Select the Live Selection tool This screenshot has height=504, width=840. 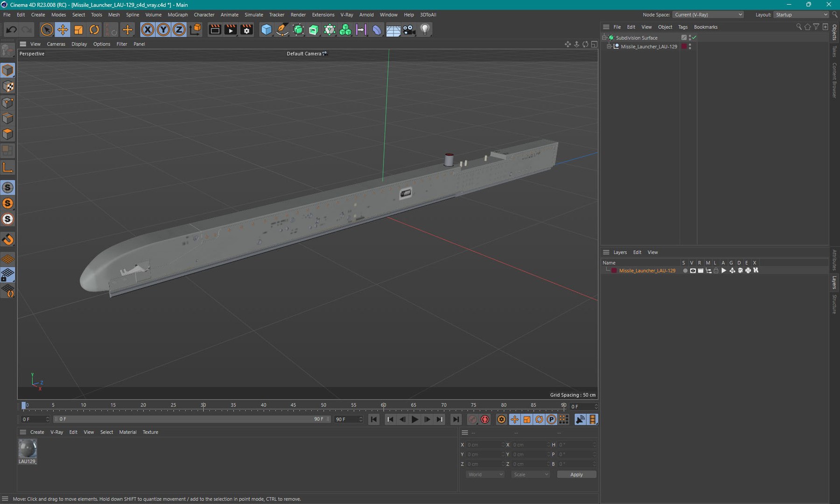47,29
